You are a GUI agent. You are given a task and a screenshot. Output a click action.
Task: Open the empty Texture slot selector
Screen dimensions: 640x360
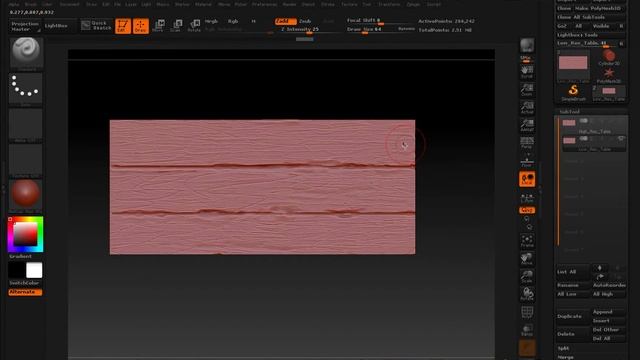click(25, 160)
